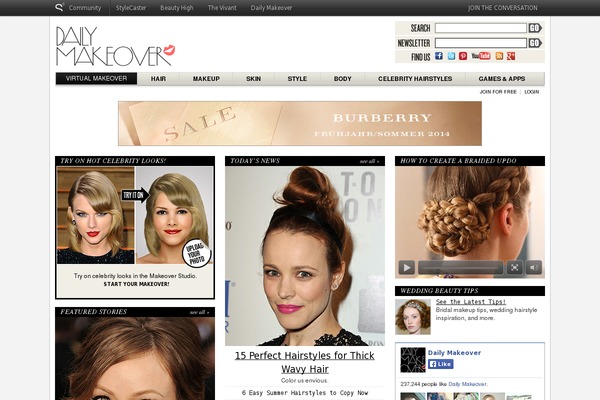This screenshot has width=600, height=400.
Task: Click the braided updo video progress bar
Action: coord(460,267)
